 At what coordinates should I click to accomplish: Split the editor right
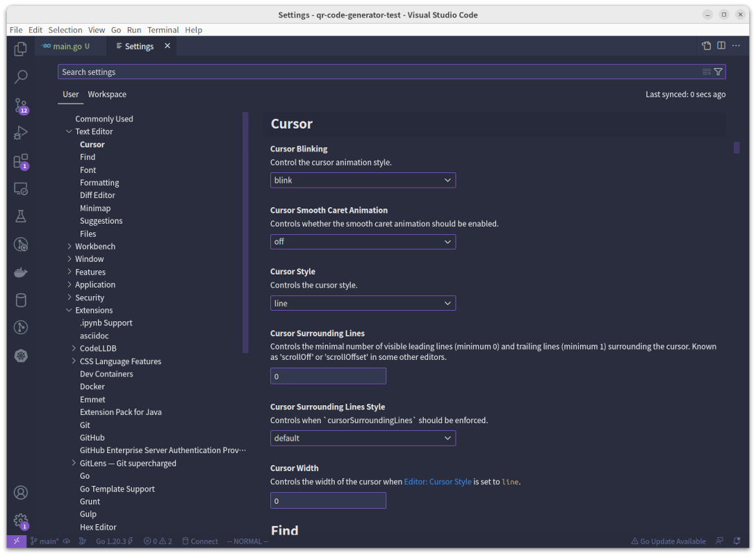(x=721, y=45)
